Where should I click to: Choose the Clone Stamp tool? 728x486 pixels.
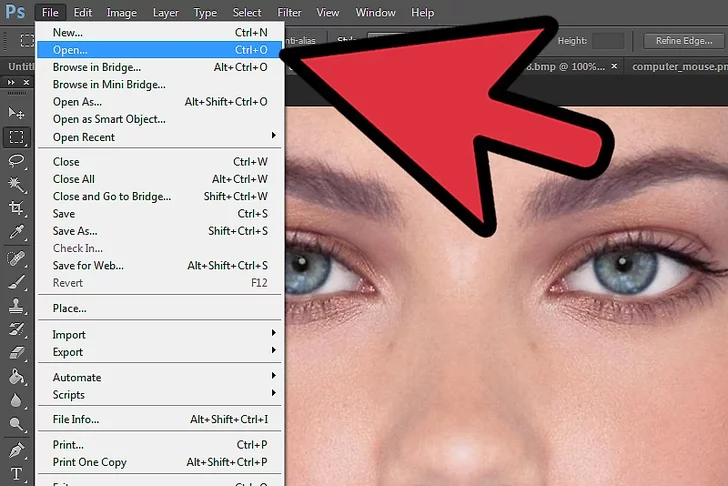click(16, 305)
